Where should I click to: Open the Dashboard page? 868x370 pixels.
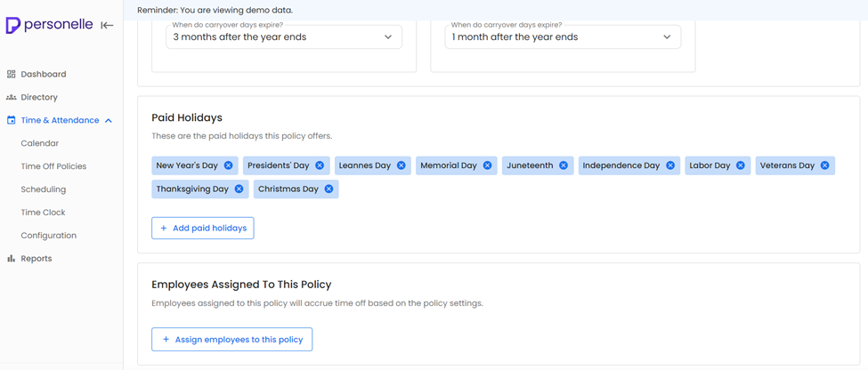click(43, 75)
